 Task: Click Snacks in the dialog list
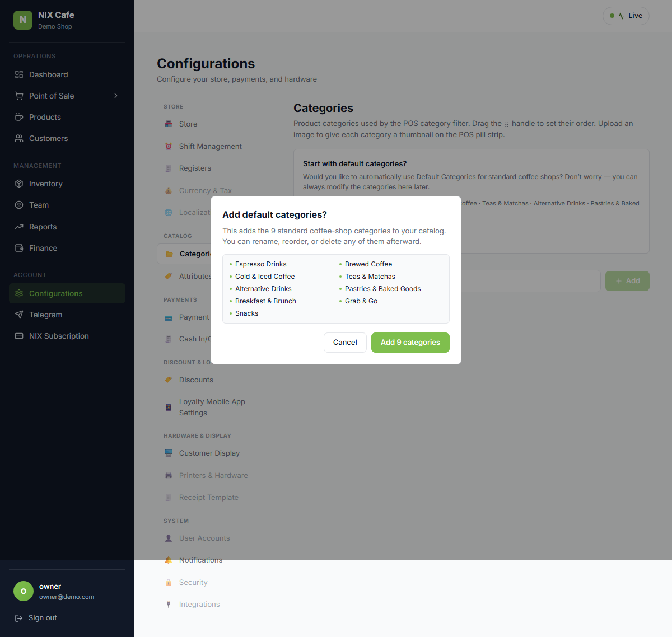247,313
